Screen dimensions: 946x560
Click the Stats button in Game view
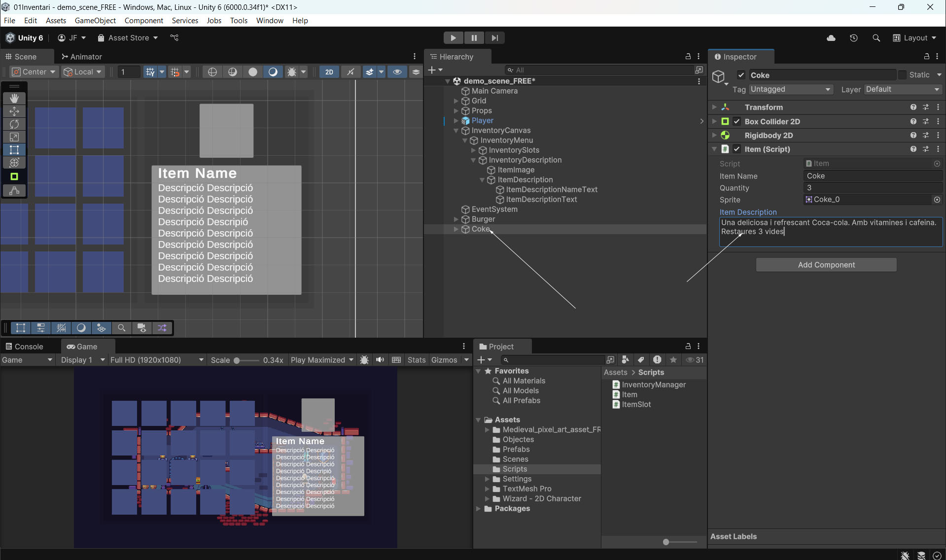coord(416,360)
